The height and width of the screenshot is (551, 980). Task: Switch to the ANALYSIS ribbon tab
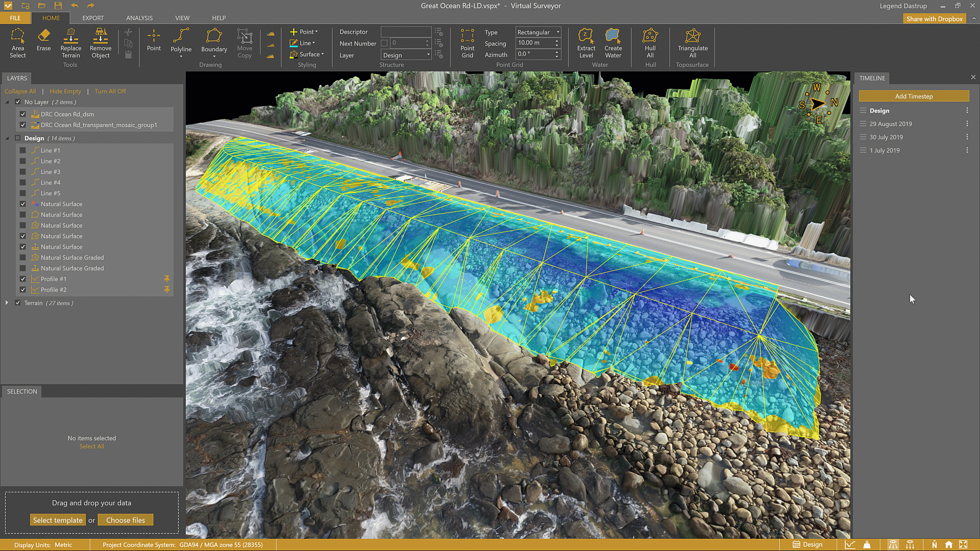point(139,18)
